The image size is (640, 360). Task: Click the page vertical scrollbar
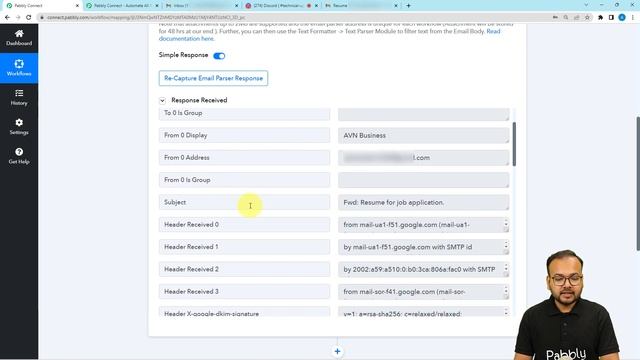[x=638, y=184]
